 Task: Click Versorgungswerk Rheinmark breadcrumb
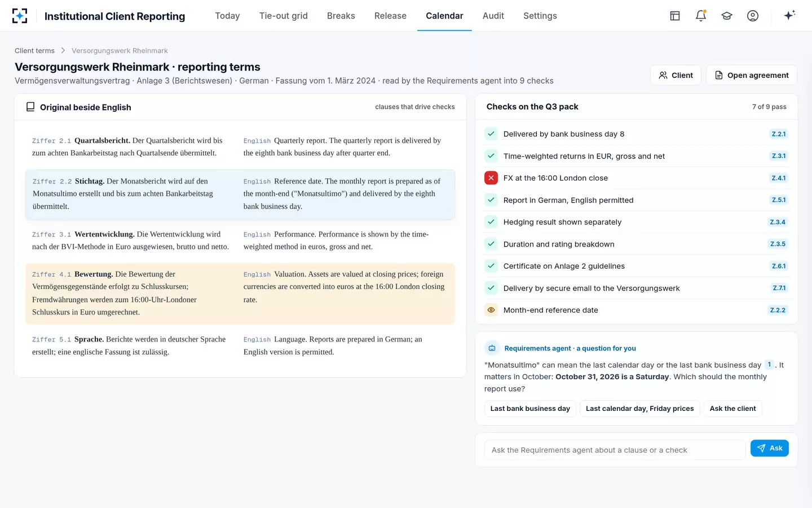[x=120, y=51]
